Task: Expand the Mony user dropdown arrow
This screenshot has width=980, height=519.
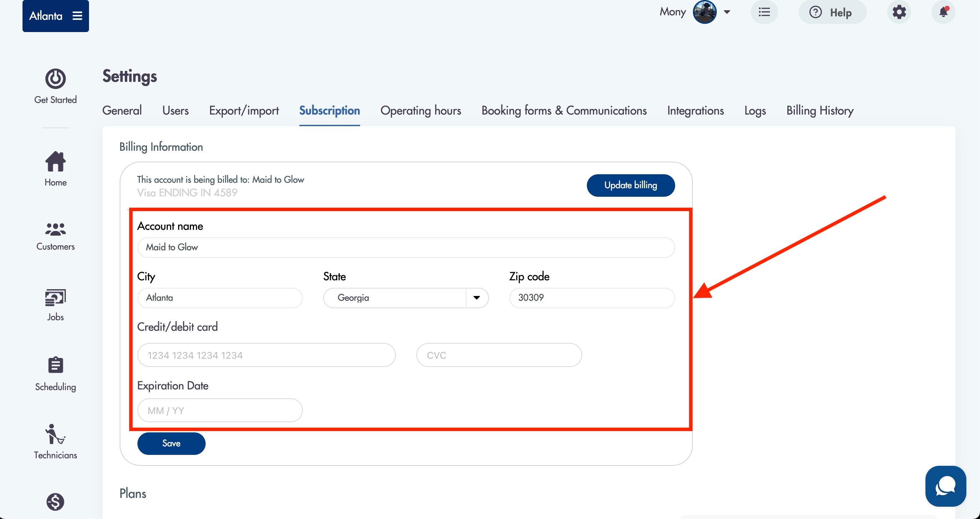Action: point(727,12)
